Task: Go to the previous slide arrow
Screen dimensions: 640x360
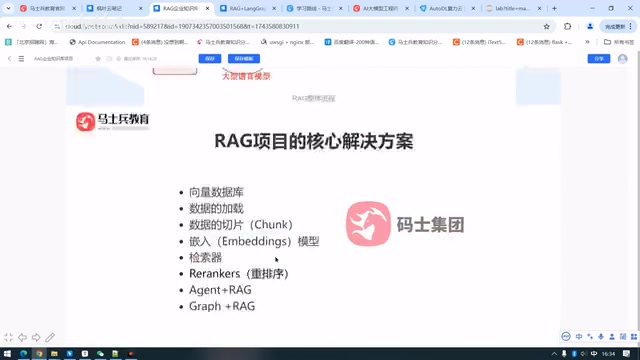Action: coord(22,338)
